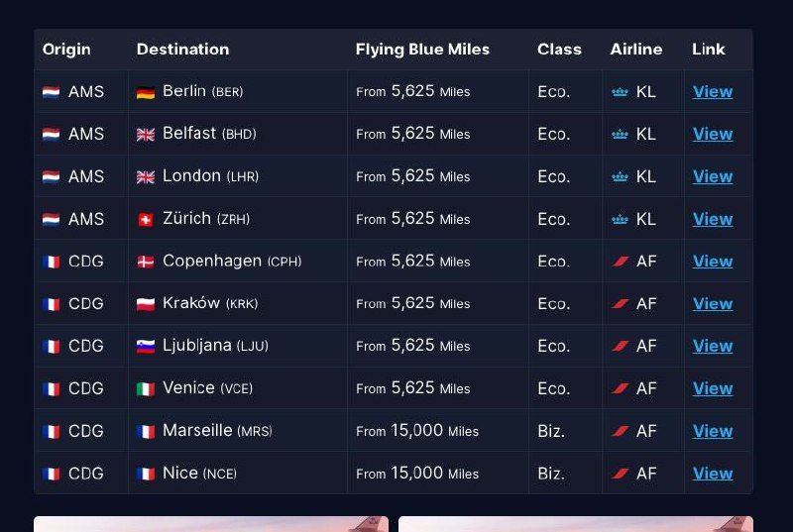Image resolution: width=793 pixels, height=532 pixels.
Task: Click the left image thumbnail below the table
Action: click(x=211, y=524)
